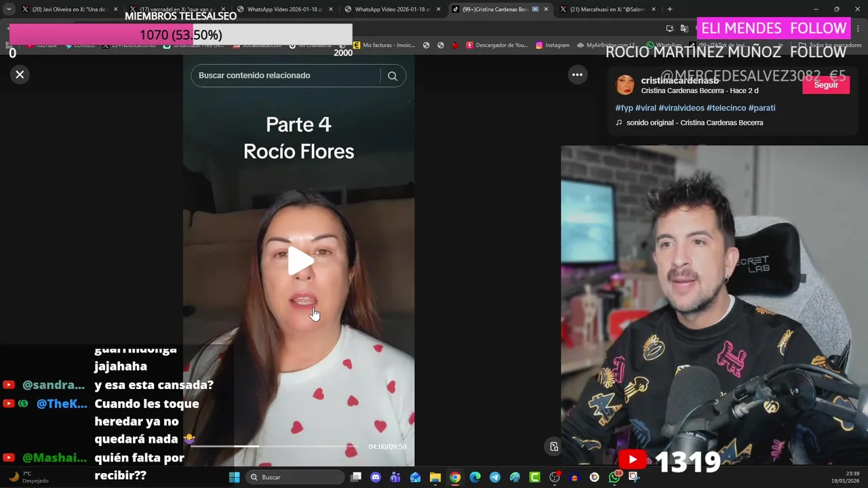Open Microsoft Edge from the taskbar
The height and width of the screenshot is (488, 868).
pyautogui.click(x=475, y=477)
